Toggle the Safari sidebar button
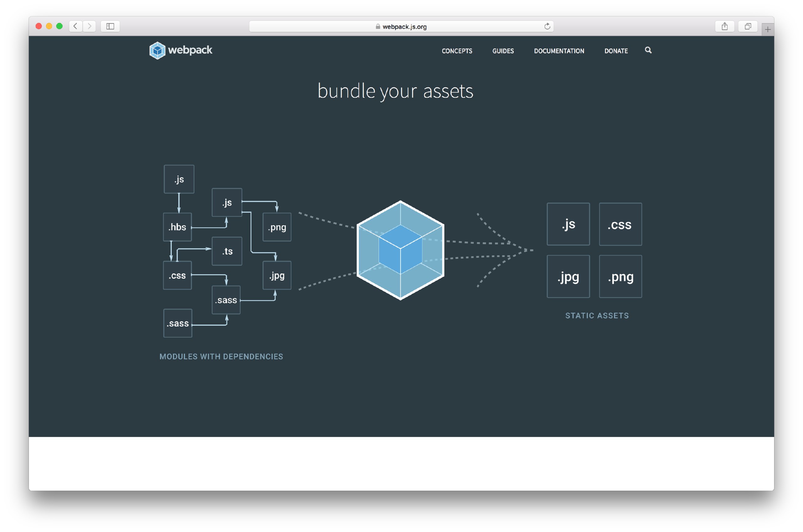The image size is (803, 532). (x=110, y=26)
